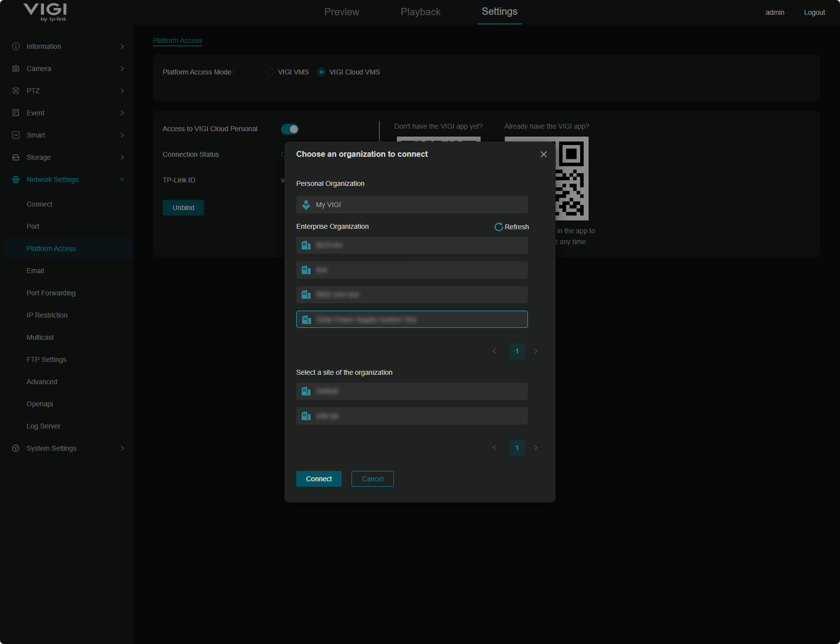Go to next page of organization sites
This screenshot has height=644, width=840.
pos(536,448)
